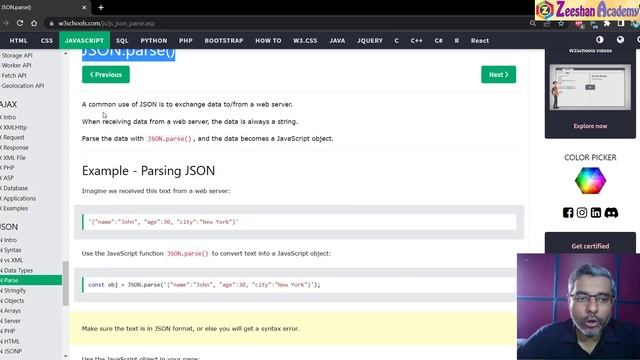Click the Get certified banner
Viewport: 640px width, 360px height.
tap(590, 246)
